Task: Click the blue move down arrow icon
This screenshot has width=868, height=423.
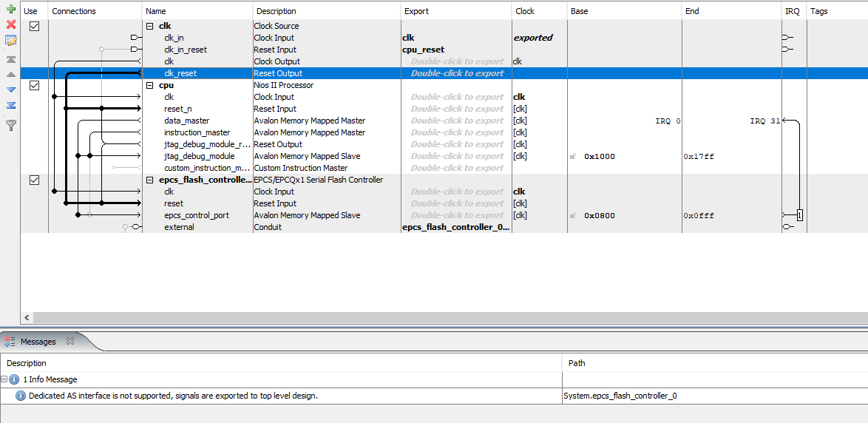Action: (x=10, y=89)
